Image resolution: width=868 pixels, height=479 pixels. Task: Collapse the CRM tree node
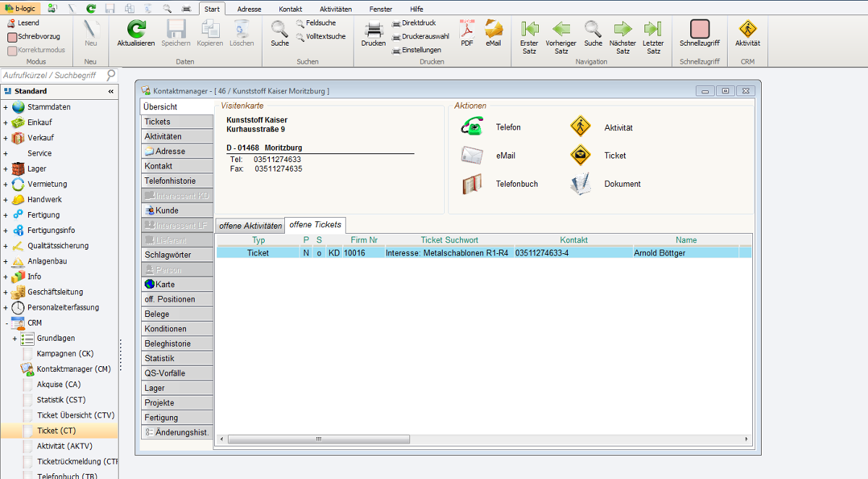pos(5,323)
